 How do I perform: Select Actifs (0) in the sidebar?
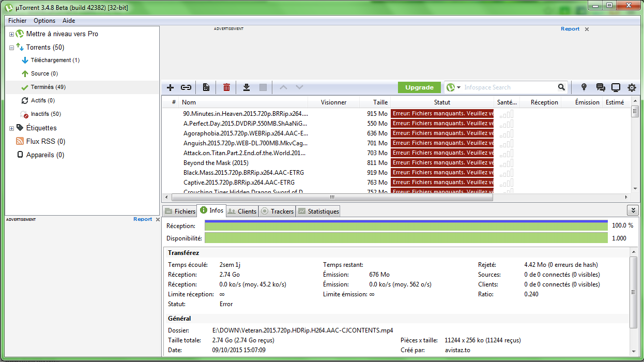(43, 100)
